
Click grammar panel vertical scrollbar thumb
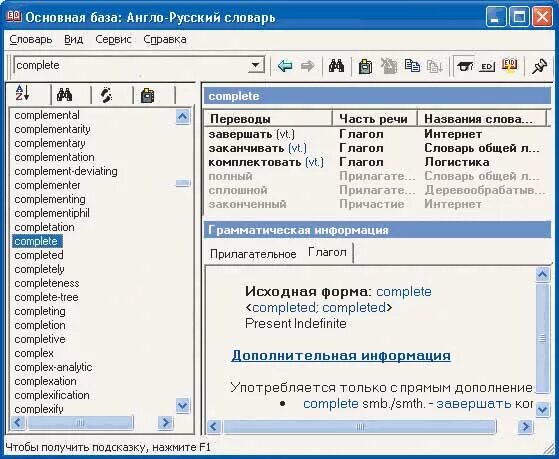[543, 339]
